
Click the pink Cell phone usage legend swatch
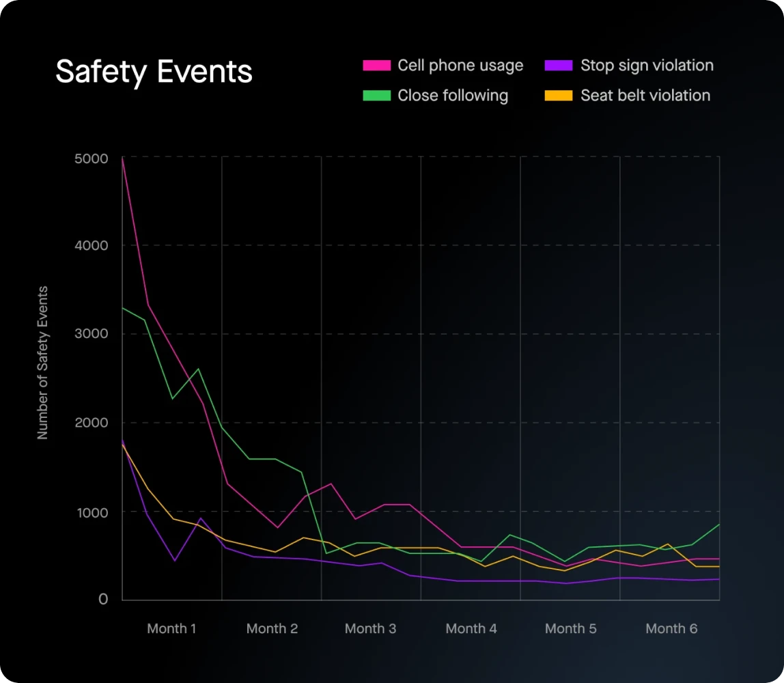[x=376, y=66]
